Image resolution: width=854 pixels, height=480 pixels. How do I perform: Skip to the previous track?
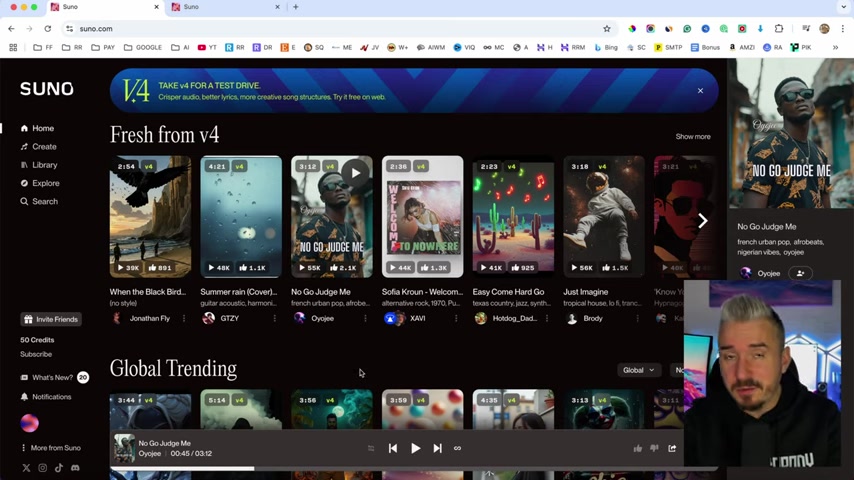point(393,448)
